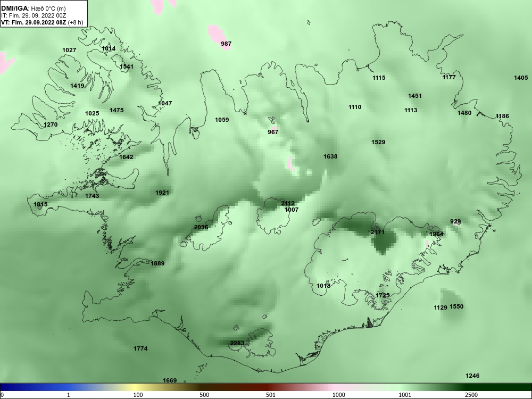Click the legend label 100
Screen dimensions: 532x399
point(138,395)
